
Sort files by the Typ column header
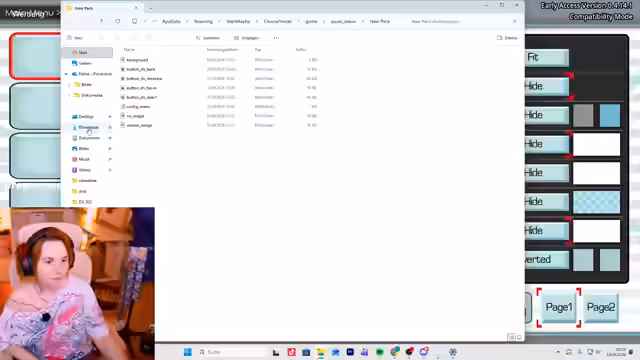(258, 49)
